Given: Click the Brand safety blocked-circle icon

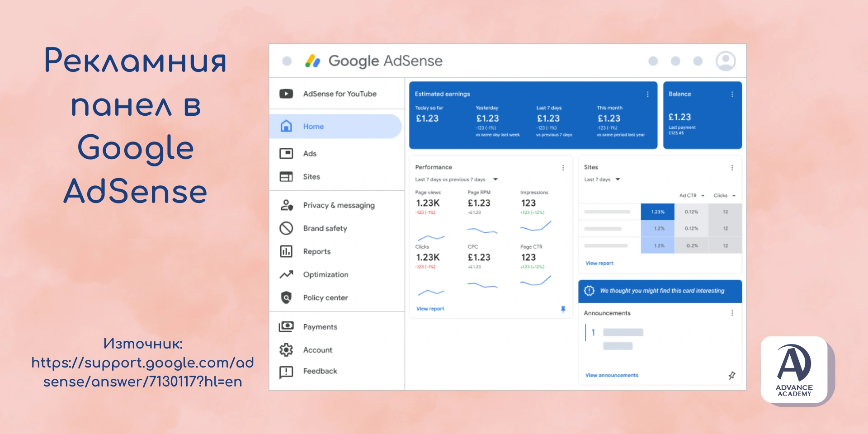Looking at the screenshot, I should pos(286,228).
